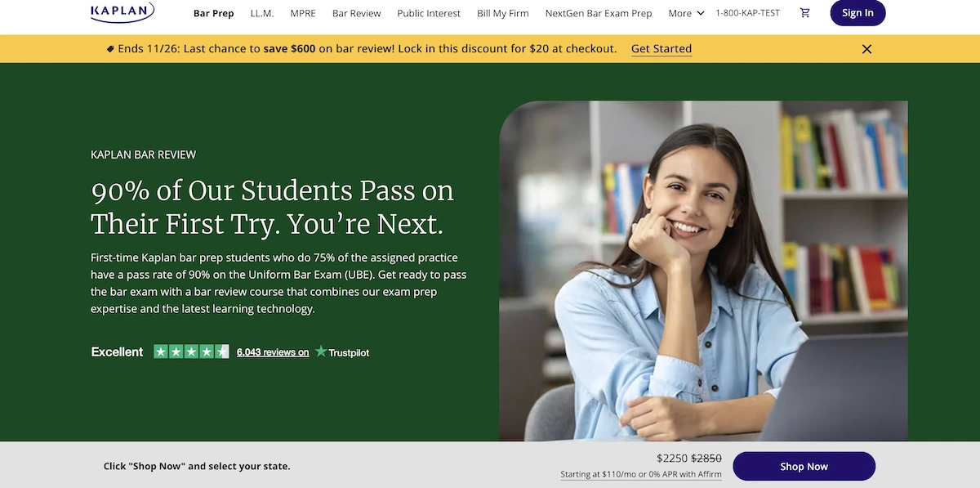Click the Shop Now button
Screen dimensions: 980x488
[x=804, y=467]
